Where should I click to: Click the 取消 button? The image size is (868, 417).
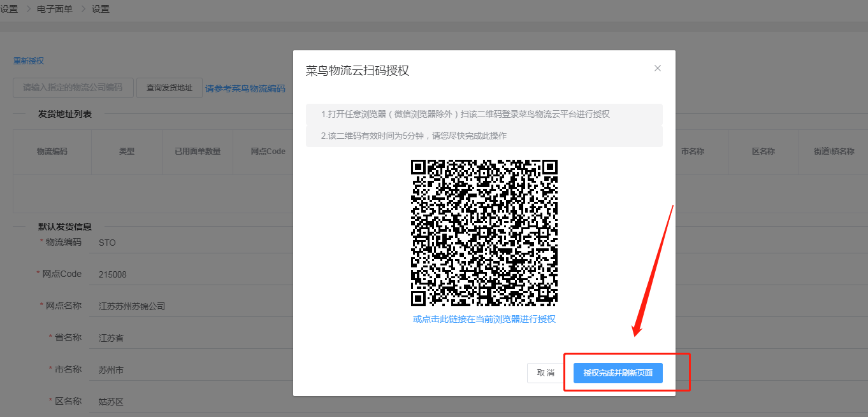(x=546, y=373)
